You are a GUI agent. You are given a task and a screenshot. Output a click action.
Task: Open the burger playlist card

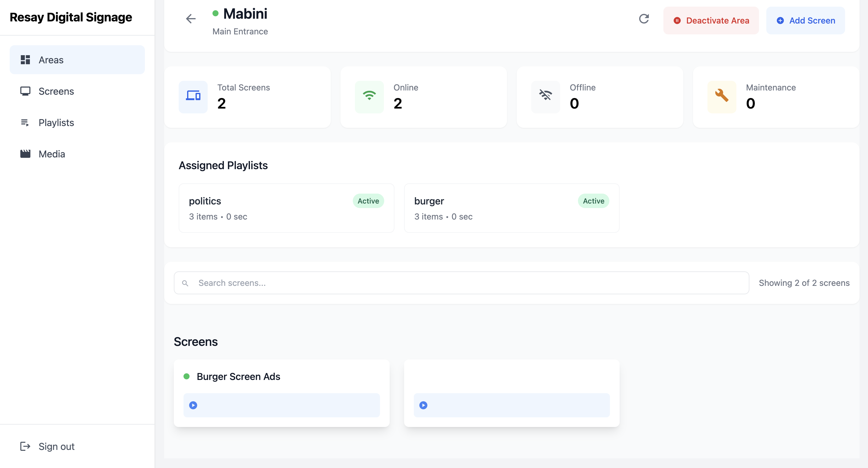click(x=512, y=208)
